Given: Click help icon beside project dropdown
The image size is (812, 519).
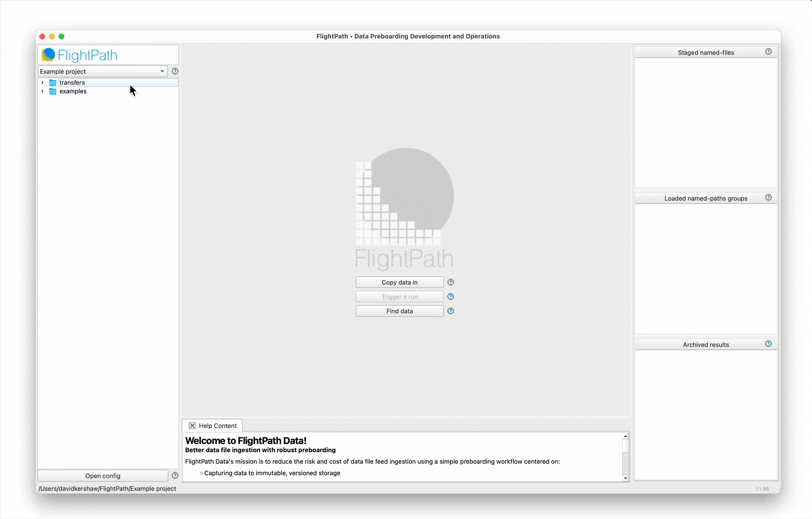Looking at the screenshot, I should 175,71.
